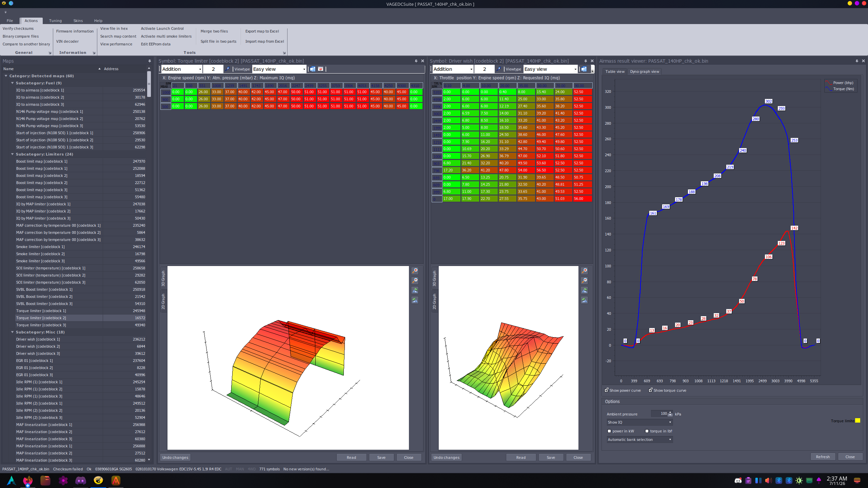Open Firefox from the taskbar
Image resolution: width=868 pixels, height=488 pixels.
(x=28, y=480)
